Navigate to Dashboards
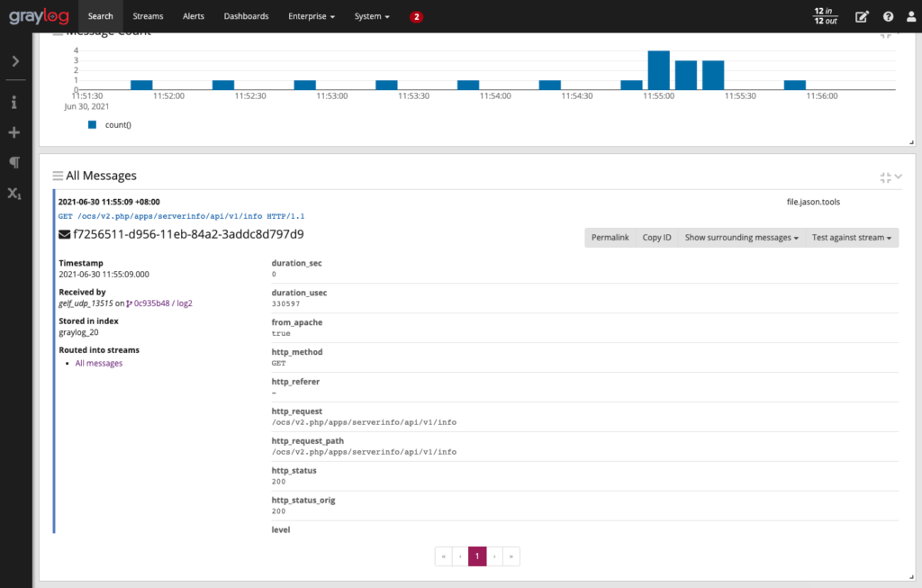 click(246, 16)
